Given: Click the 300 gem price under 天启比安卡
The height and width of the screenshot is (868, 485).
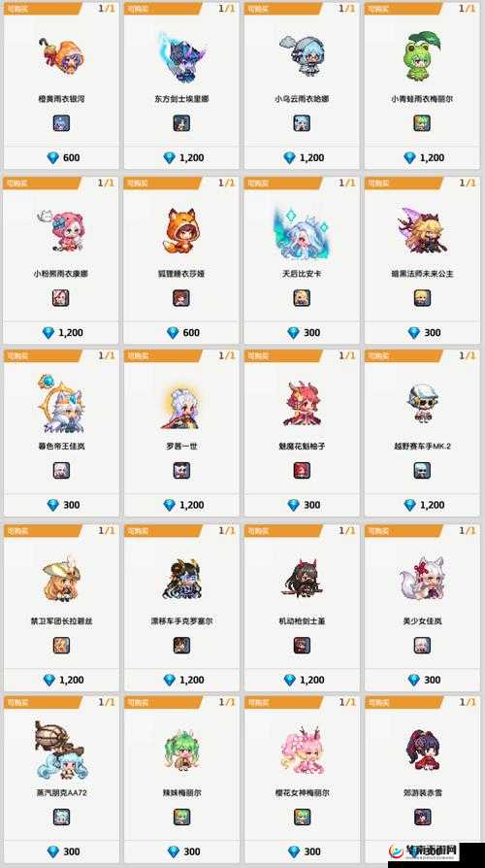Looking at the screenshot, I should pos(303,333).
